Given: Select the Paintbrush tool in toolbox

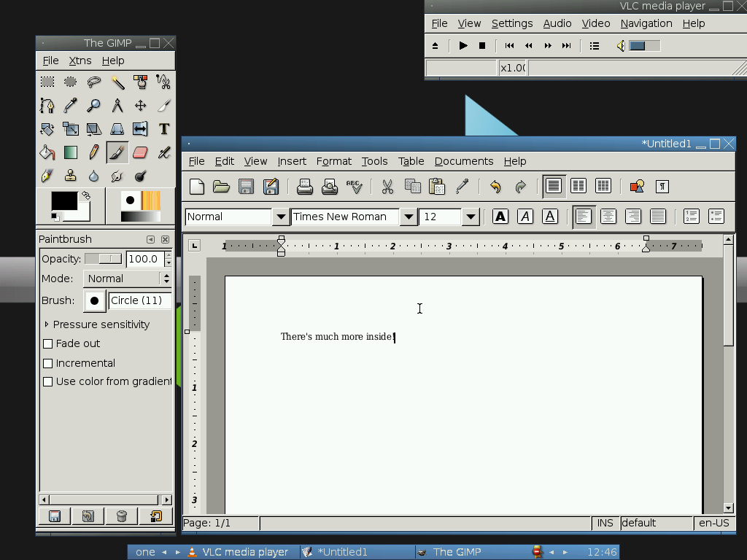Looking at the screenshot, I should pos(117,152).
